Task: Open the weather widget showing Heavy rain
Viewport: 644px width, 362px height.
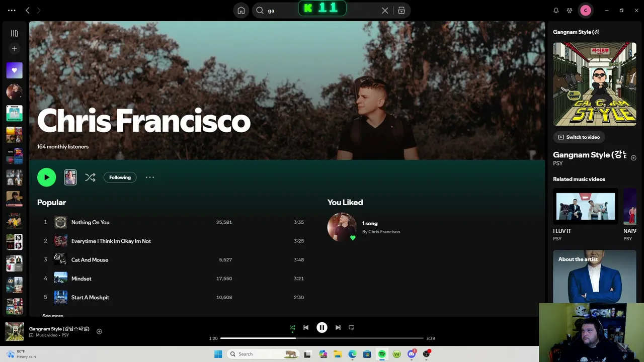Action: pos(22,354)
